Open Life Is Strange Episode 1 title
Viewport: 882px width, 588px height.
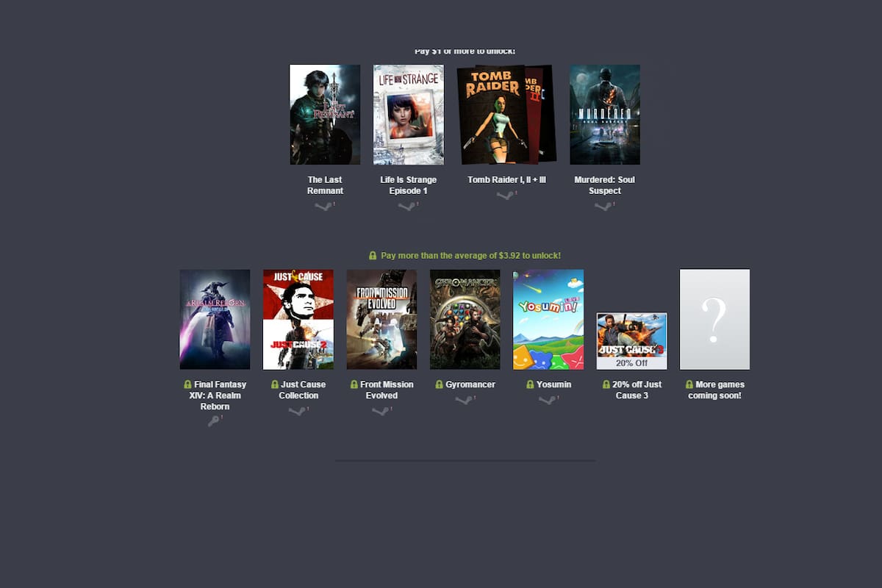(x=409, y=185)
